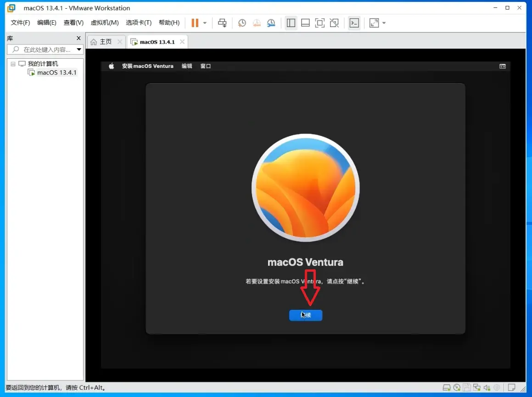Click the message log status icon
This screenshot has width=532, height=397.
pos(511,387)
